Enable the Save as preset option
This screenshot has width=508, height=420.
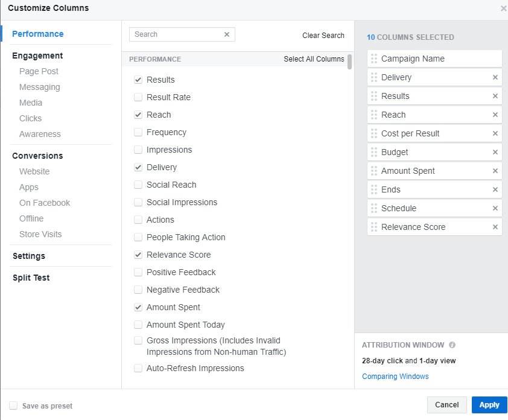click(13, 407)
